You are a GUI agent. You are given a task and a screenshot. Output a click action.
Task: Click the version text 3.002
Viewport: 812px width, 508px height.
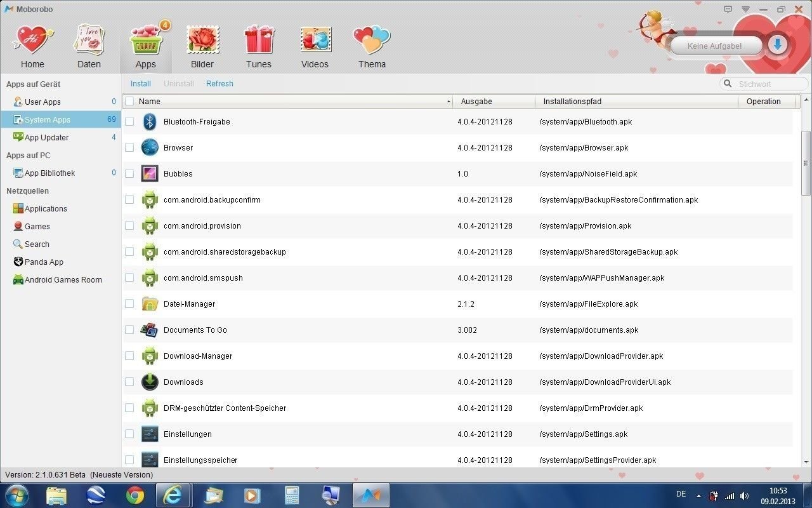467,330
